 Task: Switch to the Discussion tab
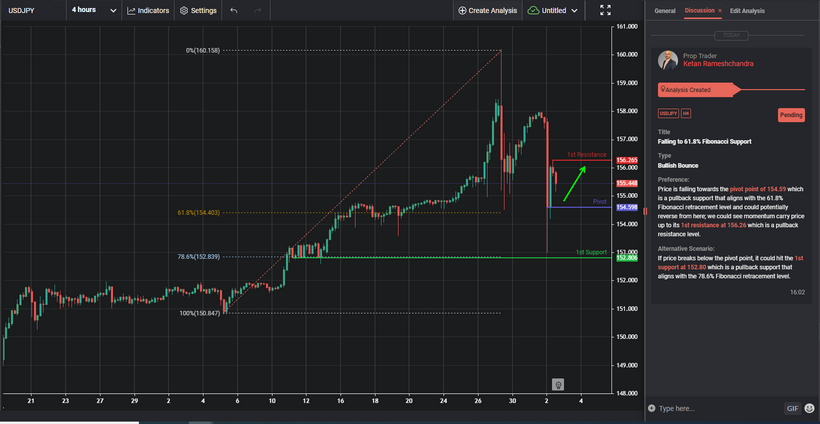click(699, 10)
